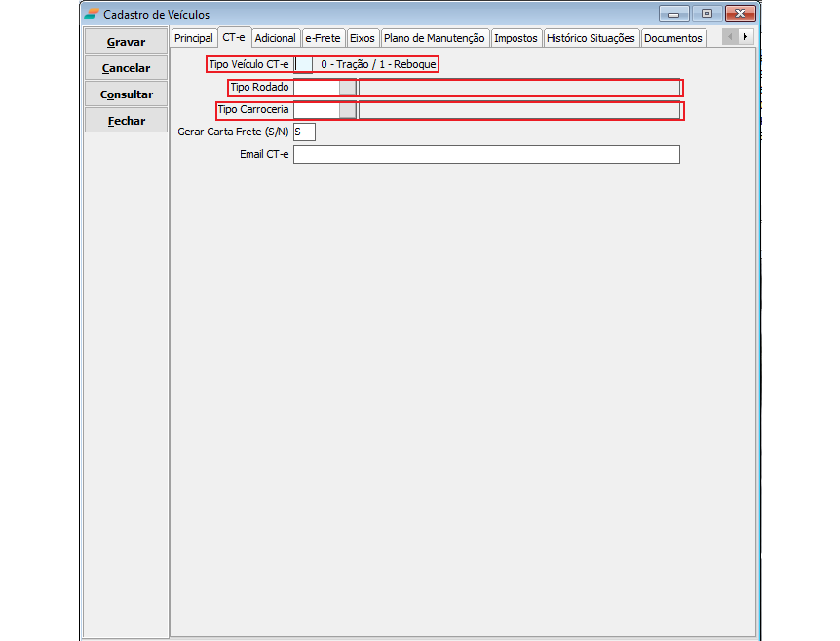The width and height of the screenshot is (840, 641).
Task: Switch to the Impostos tab
Action: click(x=515, y=38)
